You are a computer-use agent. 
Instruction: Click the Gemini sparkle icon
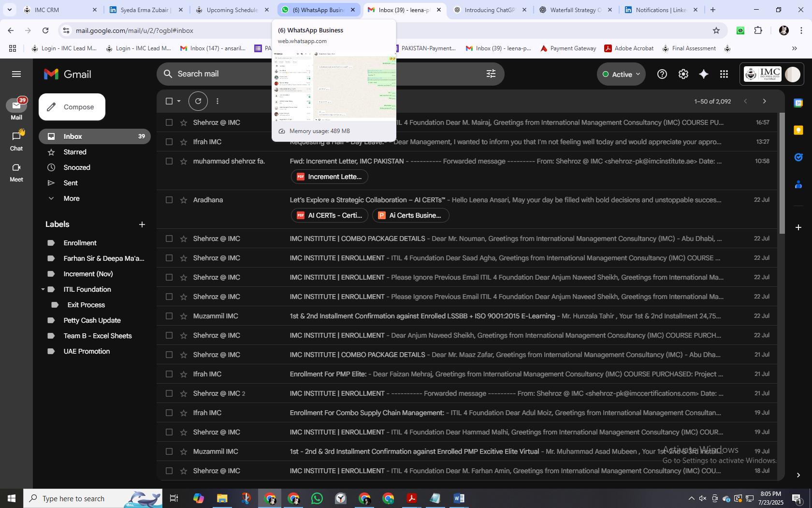704,74
